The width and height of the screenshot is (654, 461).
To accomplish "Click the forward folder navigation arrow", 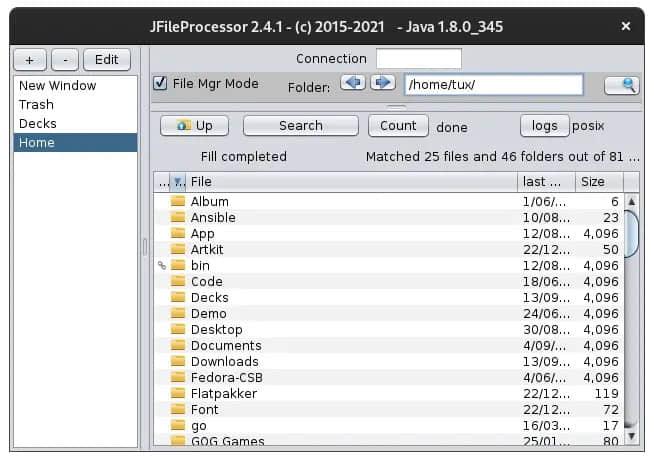I will [x=382, y=83].
